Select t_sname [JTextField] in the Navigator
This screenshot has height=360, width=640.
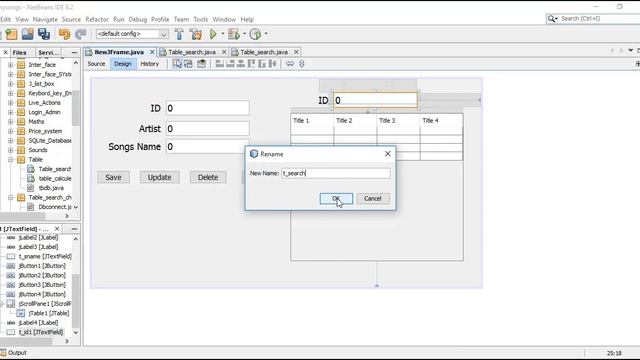[x=45, y=257]
